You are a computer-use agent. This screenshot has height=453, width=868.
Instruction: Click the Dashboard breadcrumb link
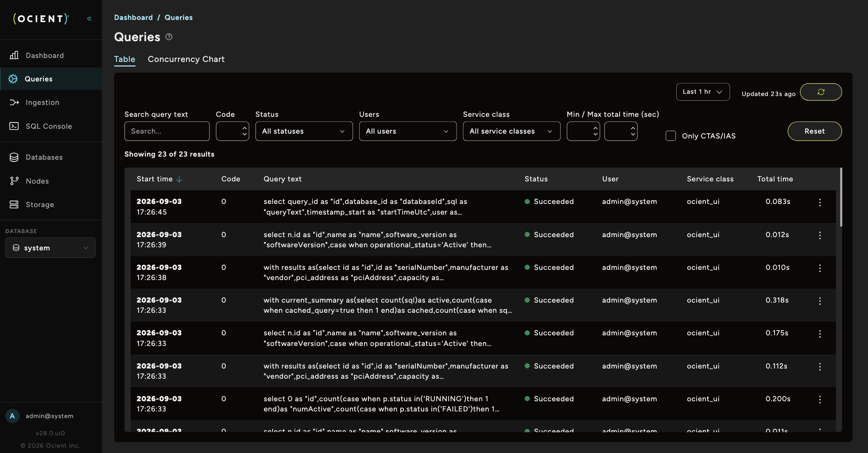[133, 18]
